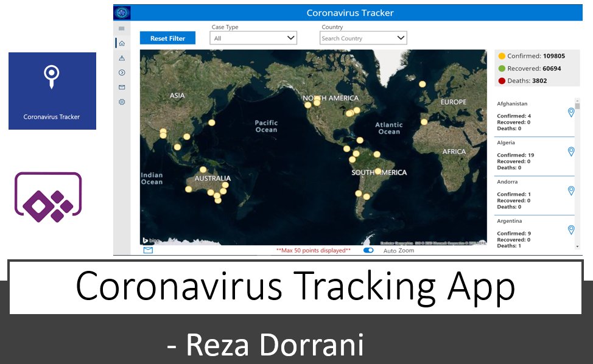Open the hamburger menu in sidebar
This screenshot has height=364, width=593.
(121, 29)
